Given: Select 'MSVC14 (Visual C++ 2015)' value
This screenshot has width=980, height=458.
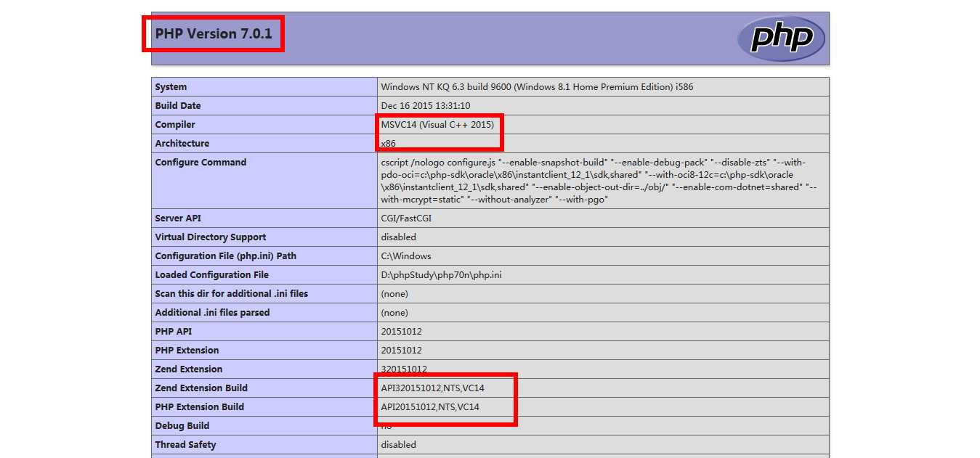Looking at the screenshot, I should 437,125.
